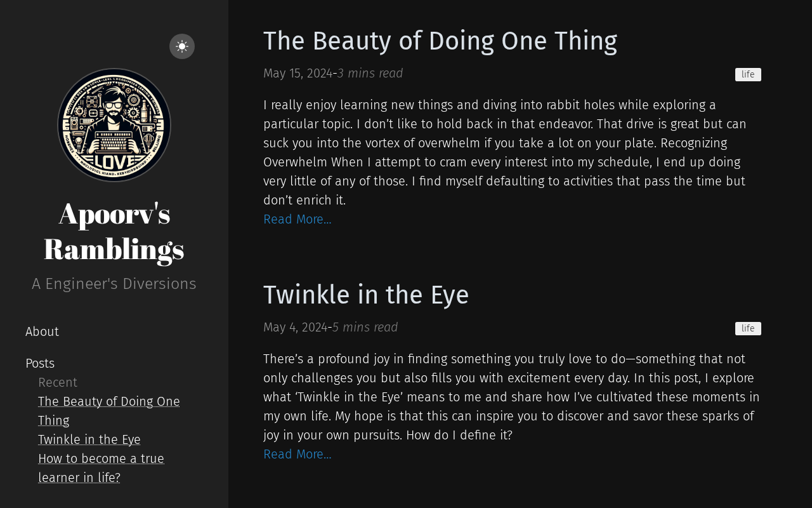The width and height of the screenshot is (812, 508).
Task: Click the circular blog logo avatar
Action: tap(114, 125)
